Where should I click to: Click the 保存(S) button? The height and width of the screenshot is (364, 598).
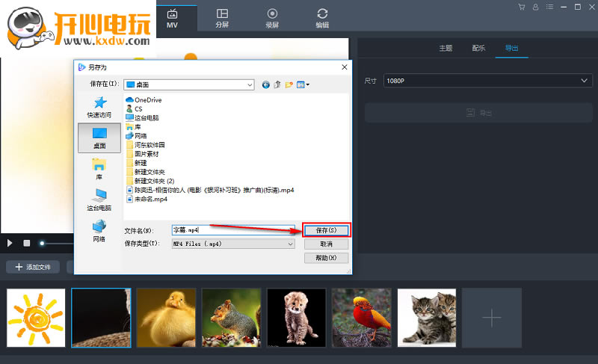[327, 230]
